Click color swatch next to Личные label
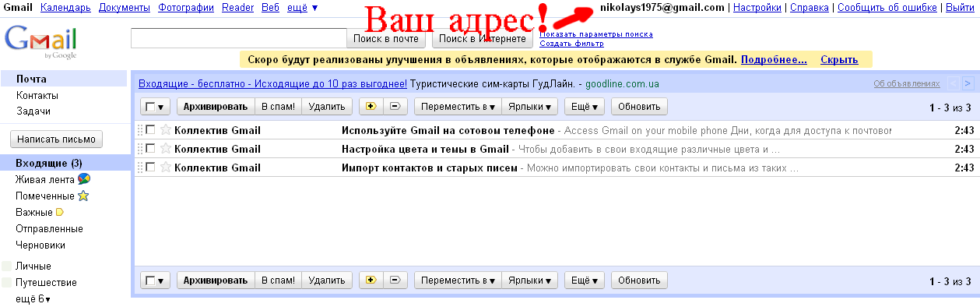Viewport: 980px width, 307px height. click(7, 266)
